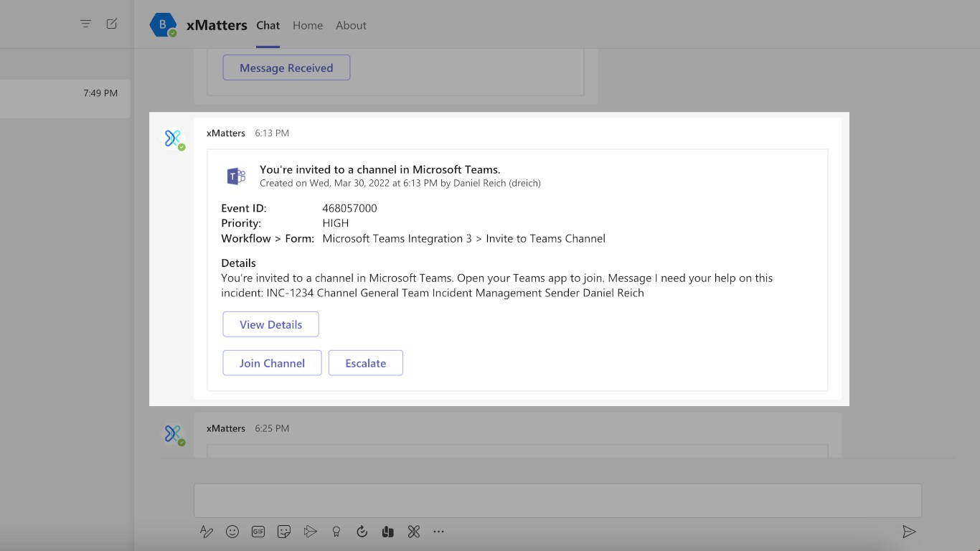Click the Event ID value 468057000

pos(349,208)
